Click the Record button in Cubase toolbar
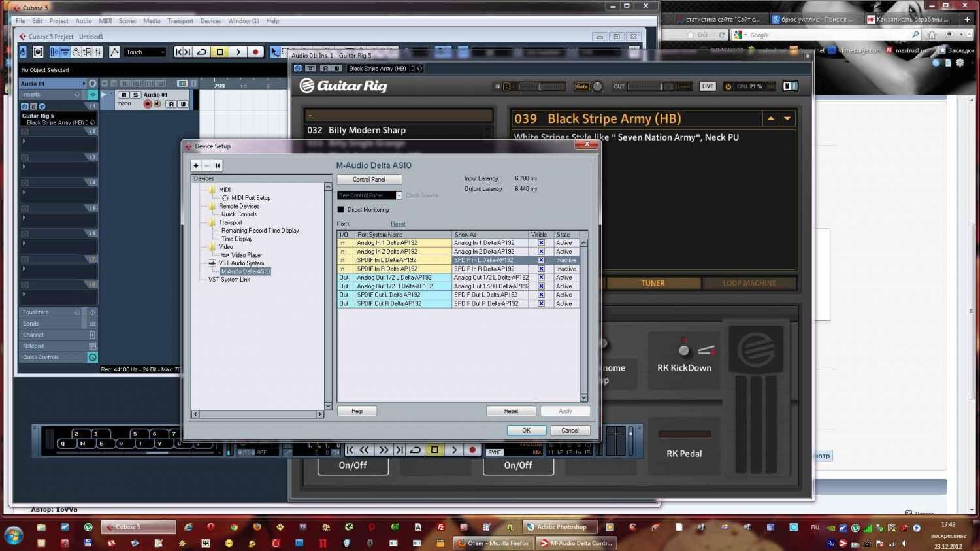Image resolution: width=980 pixels, height=551 pixels. tap(255, 52)
